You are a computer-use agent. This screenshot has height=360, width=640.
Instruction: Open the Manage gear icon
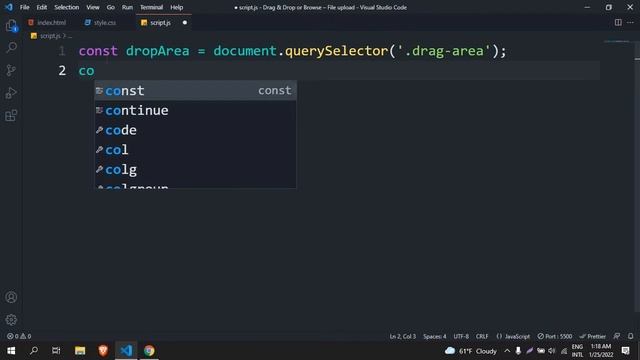coord(11,320)
